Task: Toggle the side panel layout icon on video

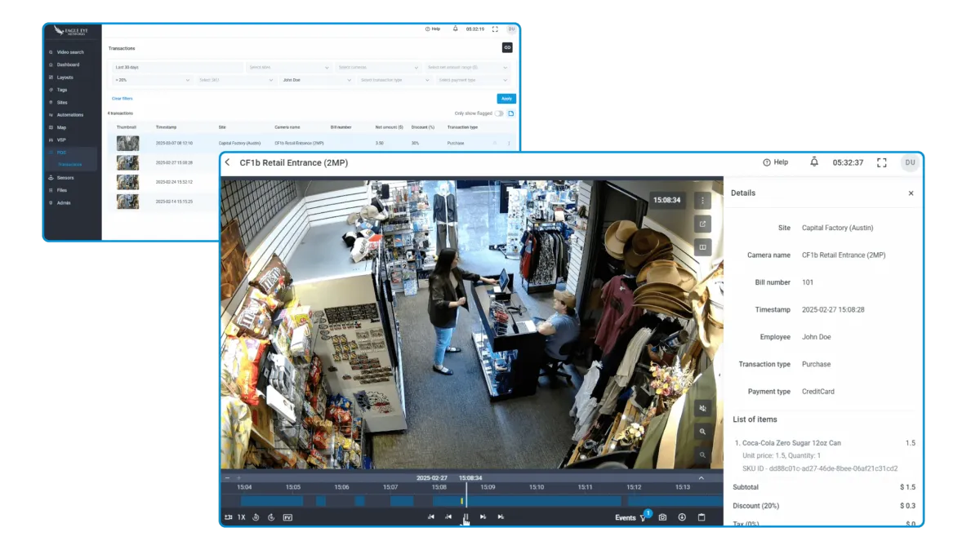Action: [703, 246]
